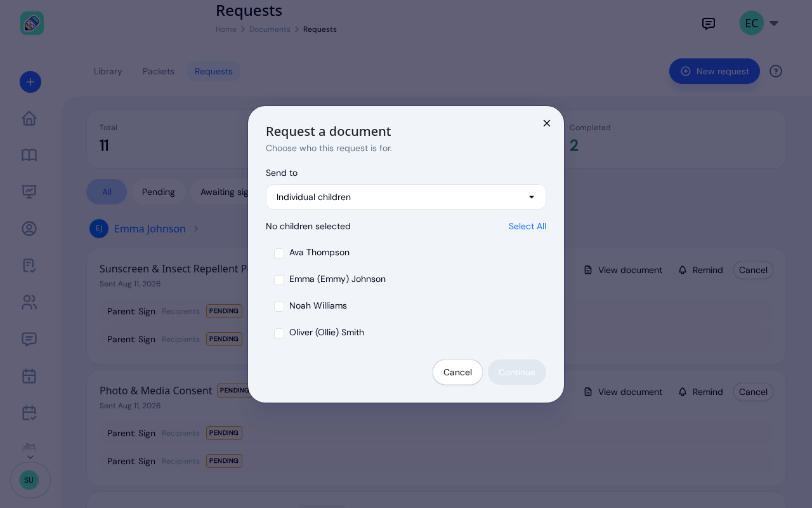The height and width of the screenshot is (508, 812).
Task: Select the Requests tab
Action: click(214, 71)
